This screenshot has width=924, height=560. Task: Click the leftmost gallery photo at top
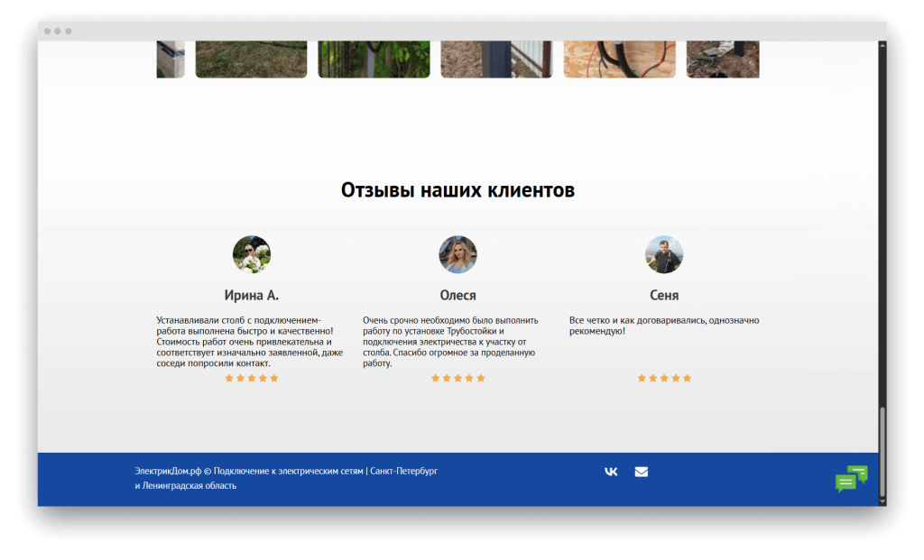170,58
